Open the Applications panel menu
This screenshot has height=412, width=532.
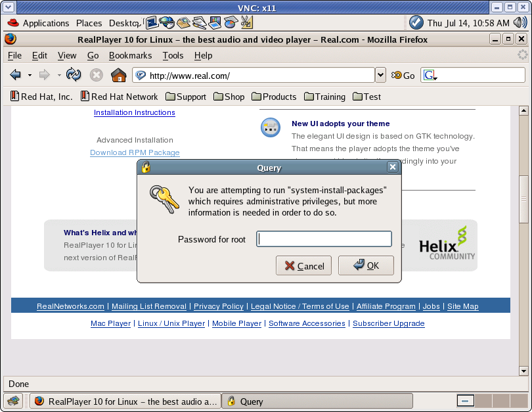tap(46, 23)
